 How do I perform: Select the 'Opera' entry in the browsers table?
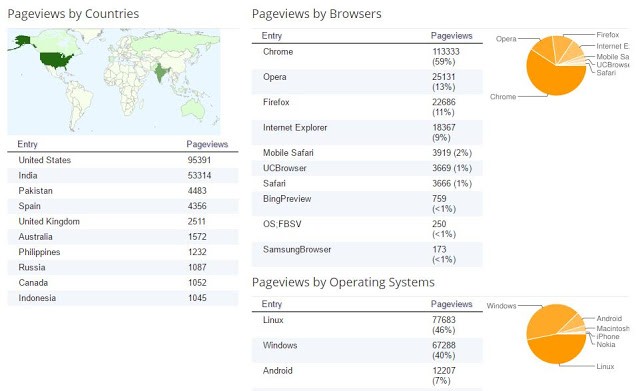(x=275, y=77)
